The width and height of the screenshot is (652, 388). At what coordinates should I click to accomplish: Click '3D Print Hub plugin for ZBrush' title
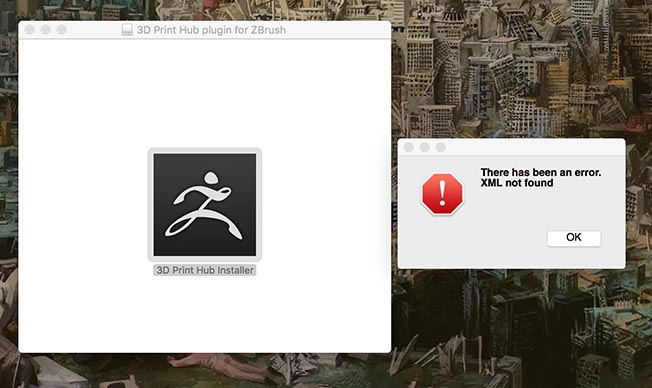click(211, 30)
